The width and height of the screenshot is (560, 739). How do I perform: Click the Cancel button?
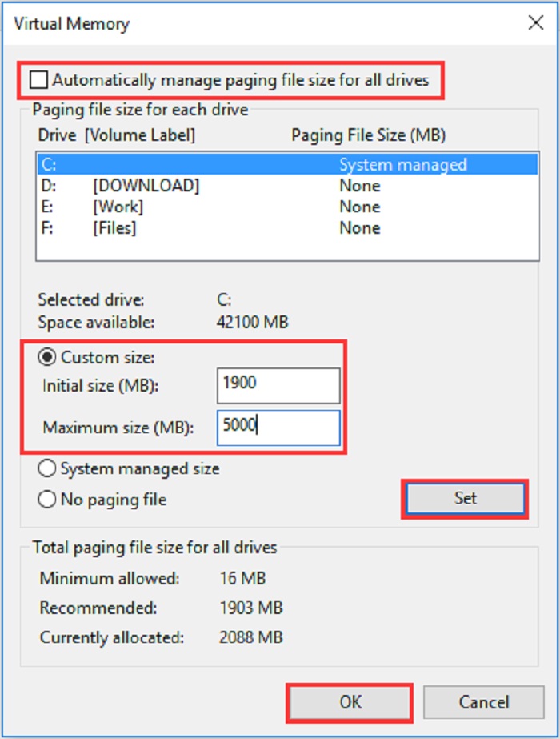tap(485, 701)
